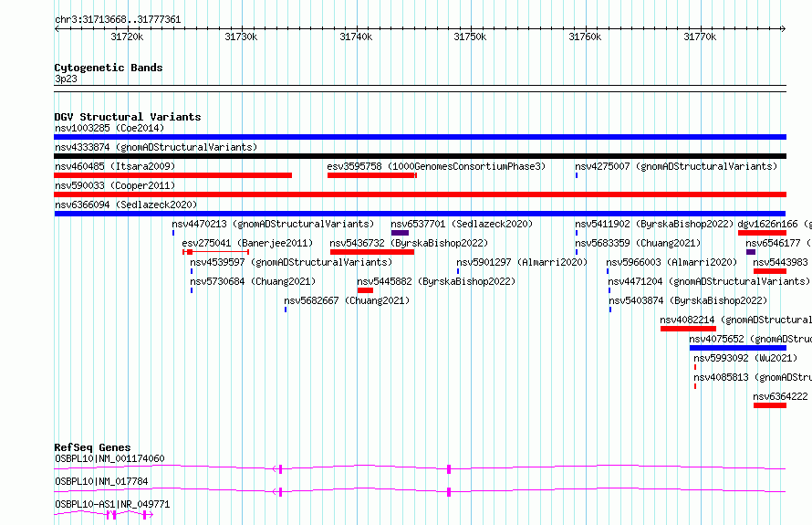Click the 3p23 cytogenetic band label
812x525 pixels.
(66, 79)
